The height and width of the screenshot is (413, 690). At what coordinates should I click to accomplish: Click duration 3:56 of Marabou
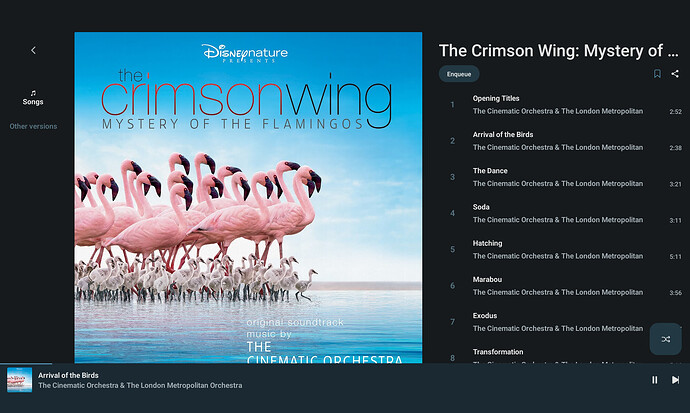(675, 292)
